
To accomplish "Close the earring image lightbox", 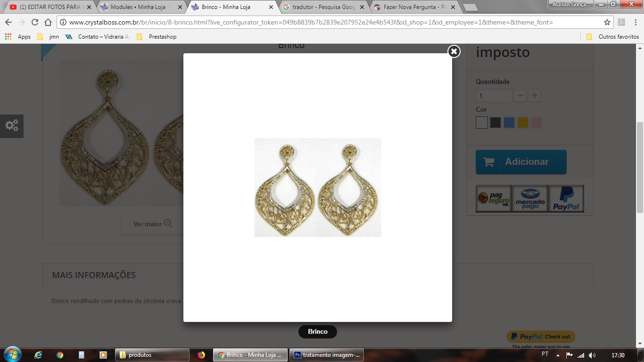I will (x=454, y=51).
